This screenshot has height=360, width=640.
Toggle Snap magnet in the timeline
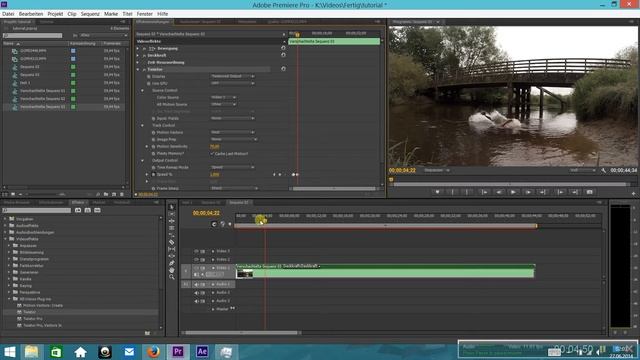pos(214,224)
